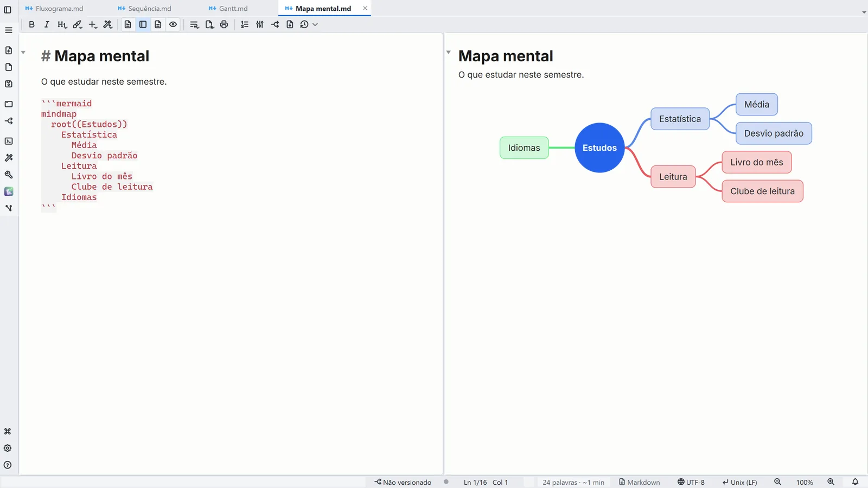Image resolution: width=868 pixels, height=488 pixels.
Task: Open the Markdown language selector
Action: click(x=640, y=482)
